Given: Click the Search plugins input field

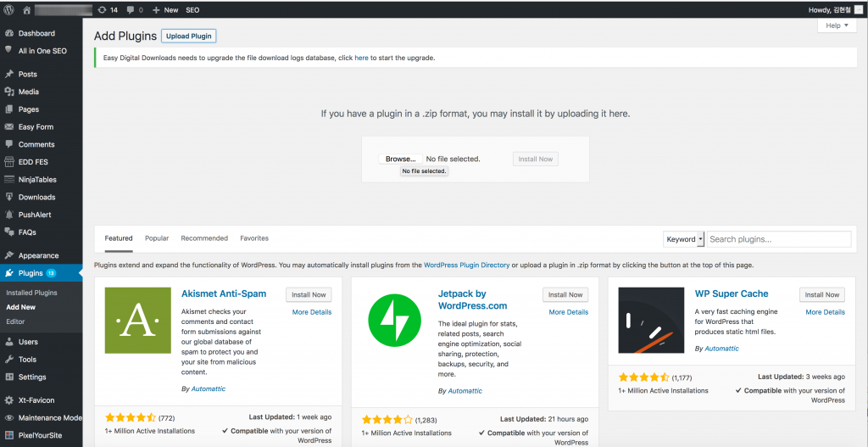Looking at the screenshot, I should [x=779, y=239].
